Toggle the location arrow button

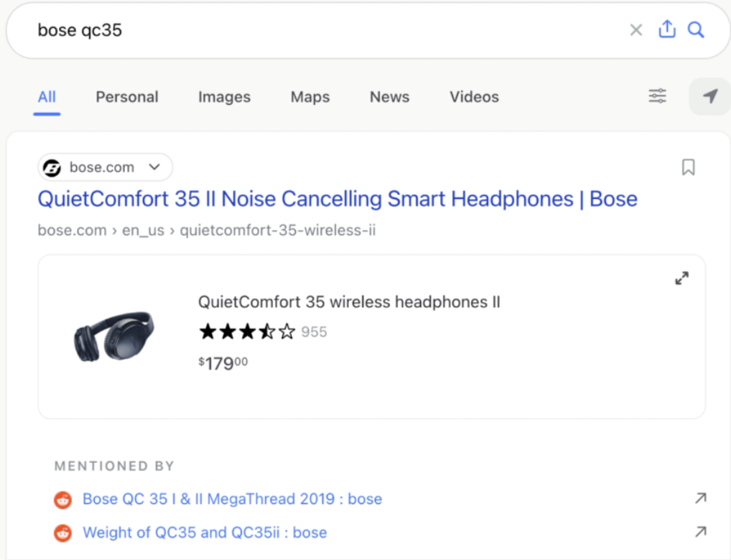(x=709, y=96)
